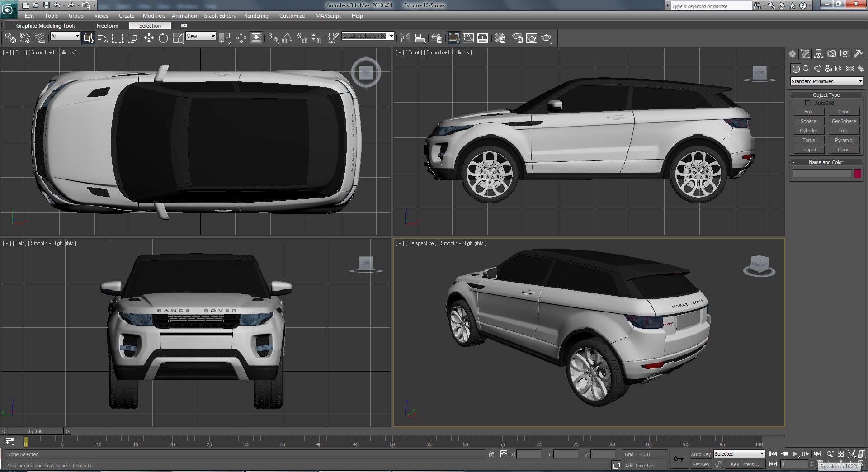Collapse the Name and Color rollout

[826, 162]
